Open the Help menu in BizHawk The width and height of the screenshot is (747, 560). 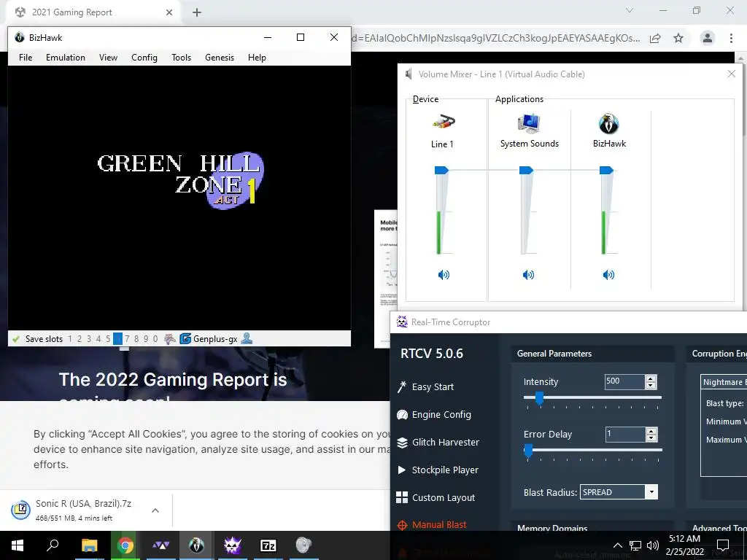(257, 58)
